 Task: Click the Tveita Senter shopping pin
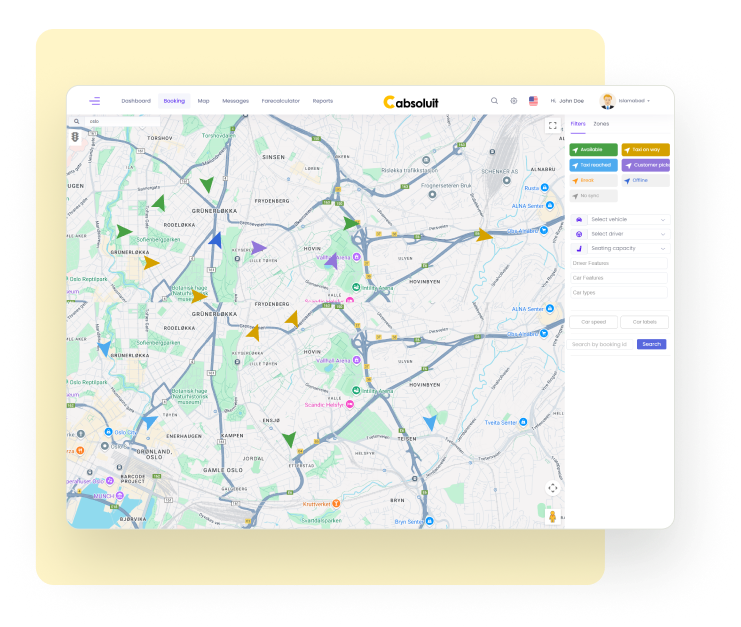pyautogui.click(x=523, y=422)
